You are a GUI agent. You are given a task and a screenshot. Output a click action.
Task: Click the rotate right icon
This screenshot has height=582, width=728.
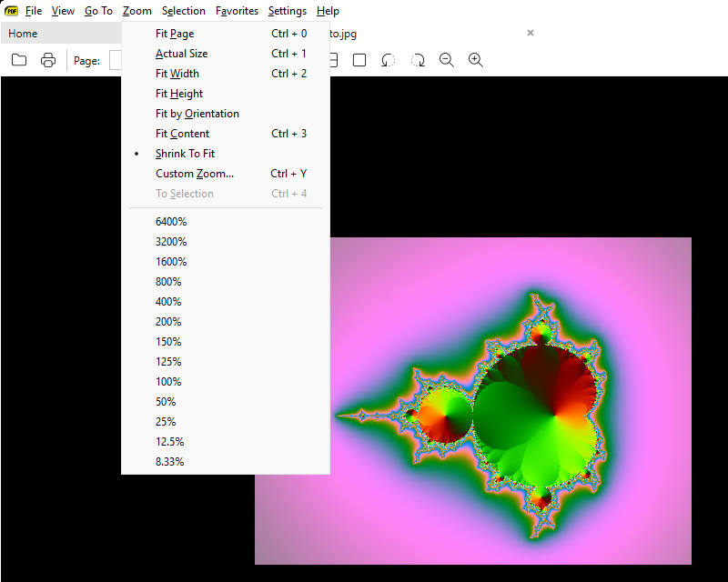point(418,60)
